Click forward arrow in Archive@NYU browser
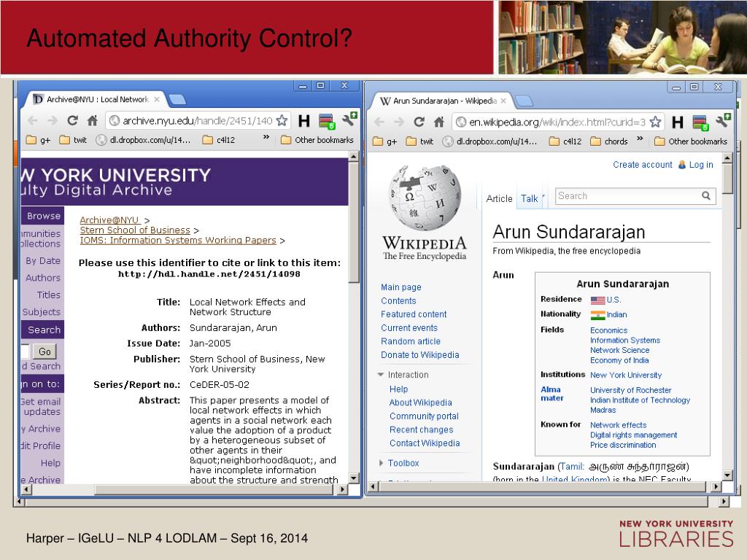 53,120
